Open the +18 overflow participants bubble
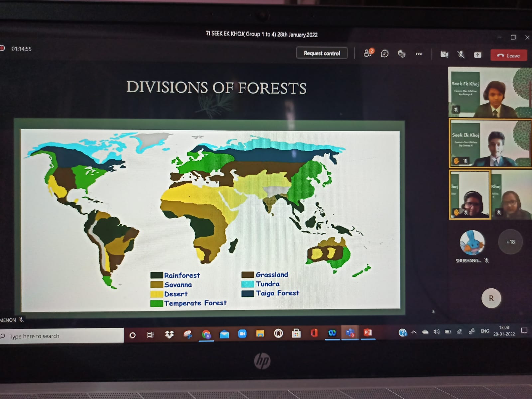Image resolution: width=532 pixels, height=399 pixels. tap(510, 242)
